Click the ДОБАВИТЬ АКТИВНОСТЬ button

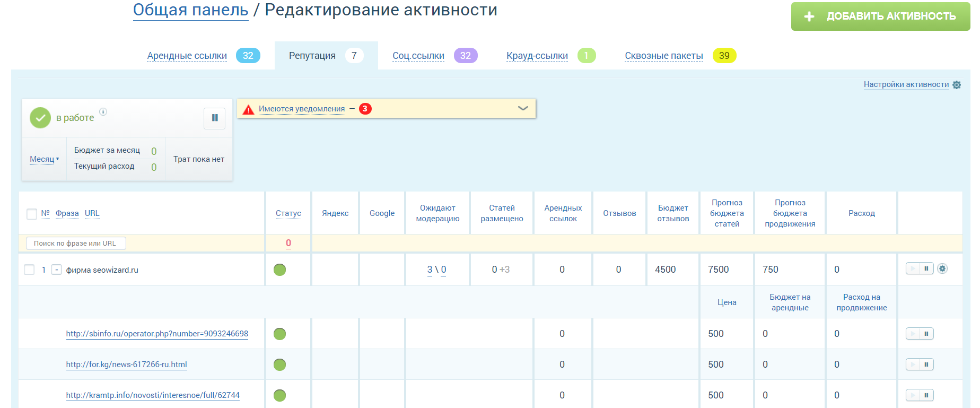tap(880, 16)
